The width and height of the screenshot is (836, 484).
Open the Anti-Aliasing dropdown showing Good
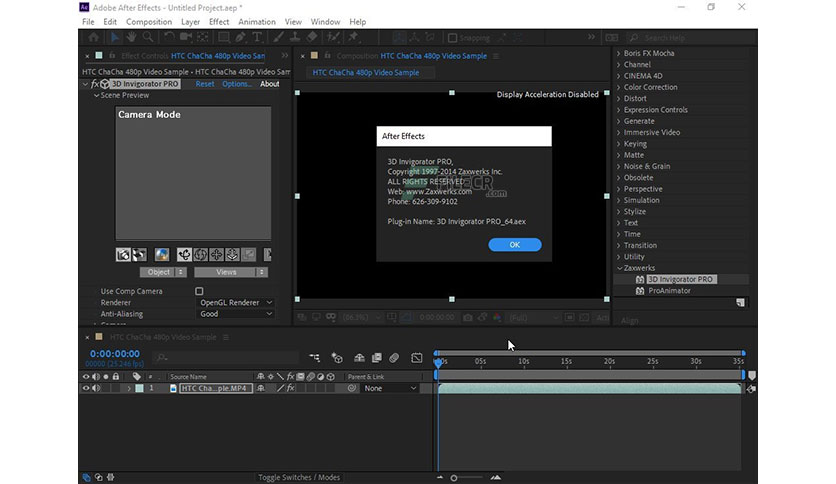pyautogui.click(x=236, y=314)
